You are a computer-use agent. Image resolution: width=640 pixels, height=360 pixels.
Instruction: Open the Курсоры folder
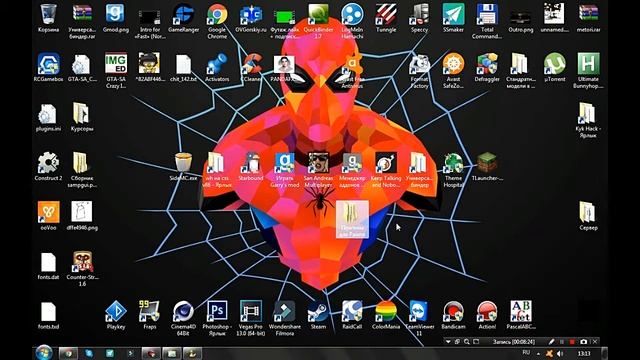coord(82,117)
